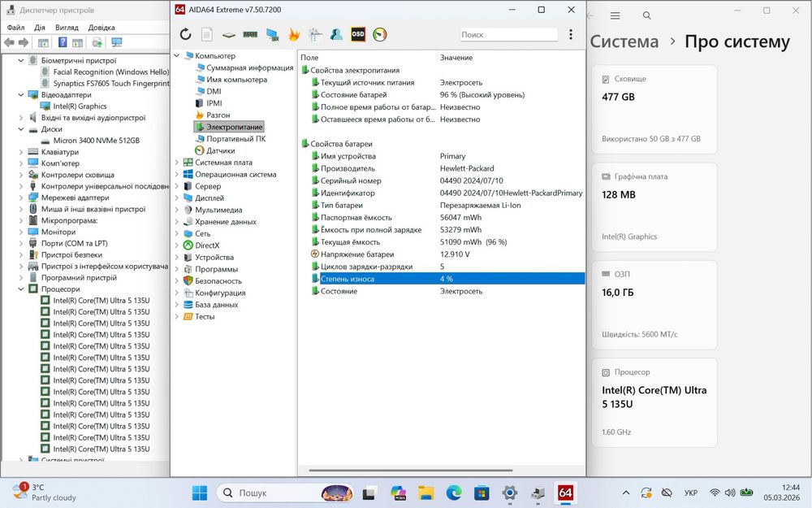Select the Состояние батарей row

click(x=447, y=95)
